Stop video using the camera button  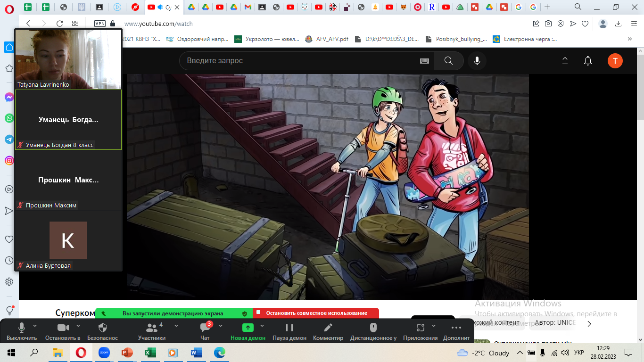pyautogui.click(x=63, y=331)
